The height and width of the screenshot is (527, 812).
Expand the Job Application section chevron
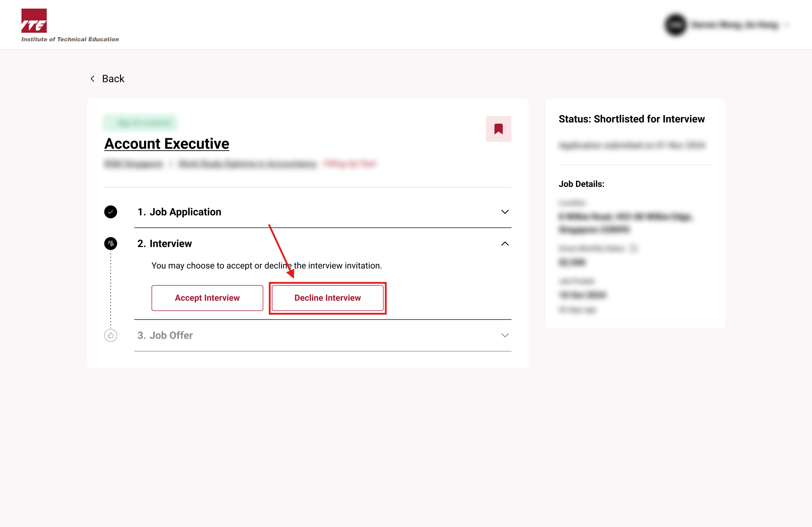pos(505,212)
